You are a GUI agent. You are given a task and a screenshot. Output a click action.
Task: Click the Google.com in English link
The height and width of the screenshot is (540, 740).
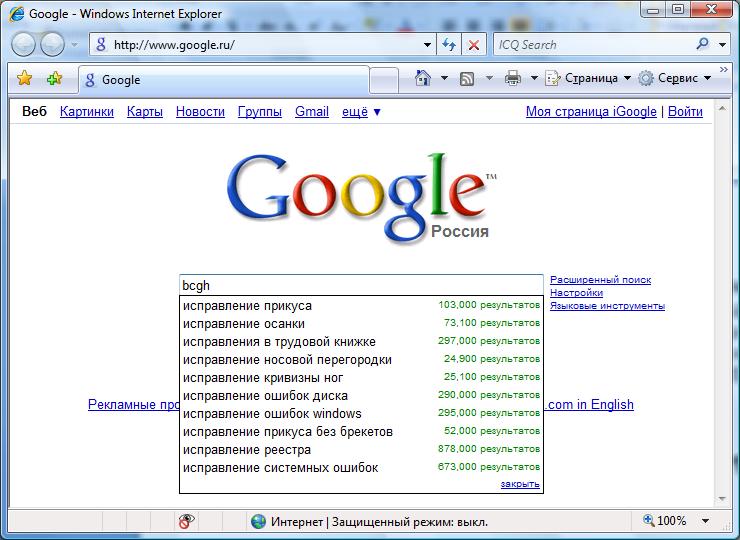pos(589,405)
